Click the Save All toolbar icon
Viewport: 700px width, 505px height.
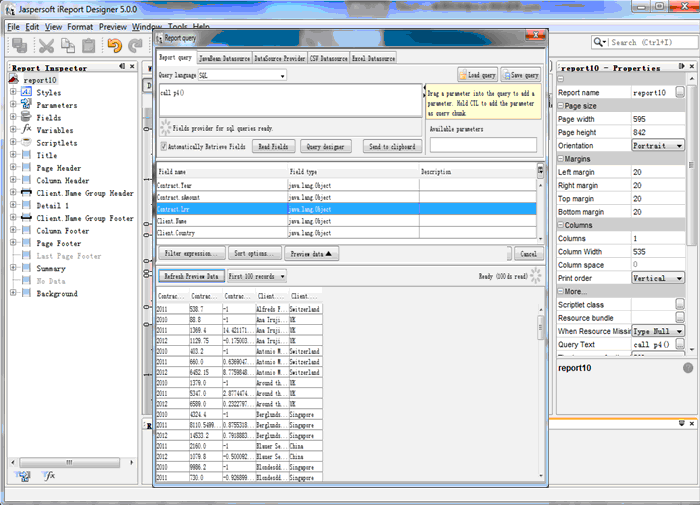17,45
